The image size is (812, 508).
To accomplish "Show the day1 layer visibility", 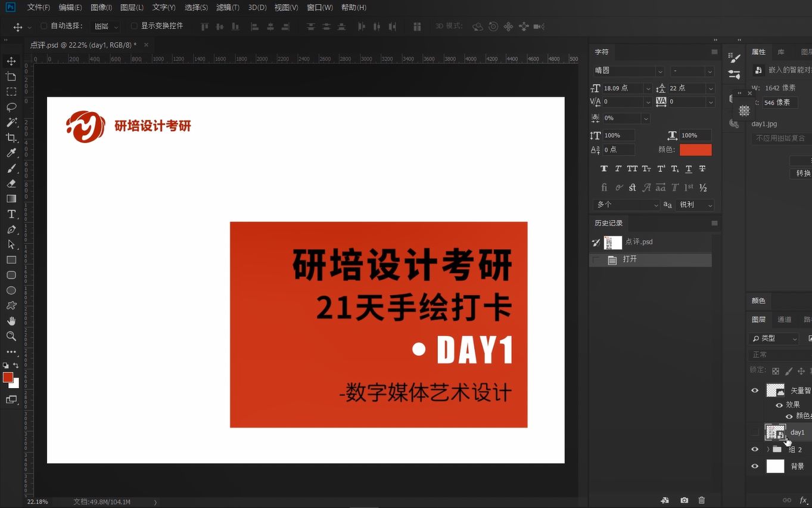I will (x=755, y=432).
